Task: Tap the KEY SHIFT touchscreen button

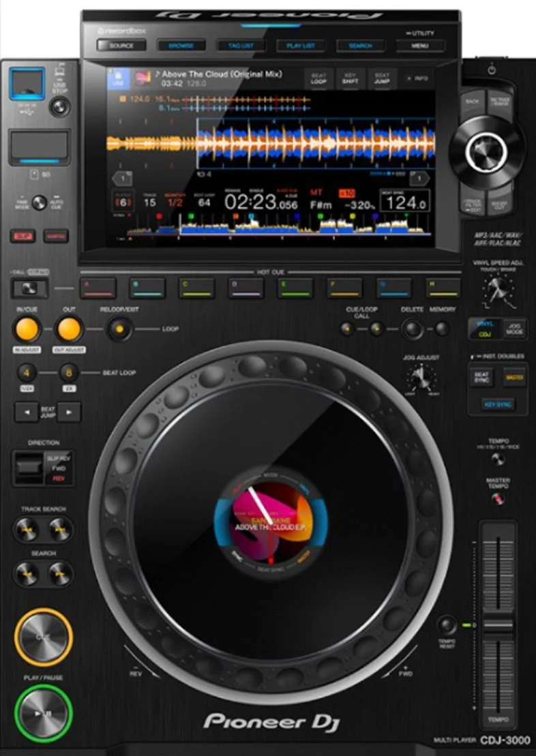Action: 351,78
